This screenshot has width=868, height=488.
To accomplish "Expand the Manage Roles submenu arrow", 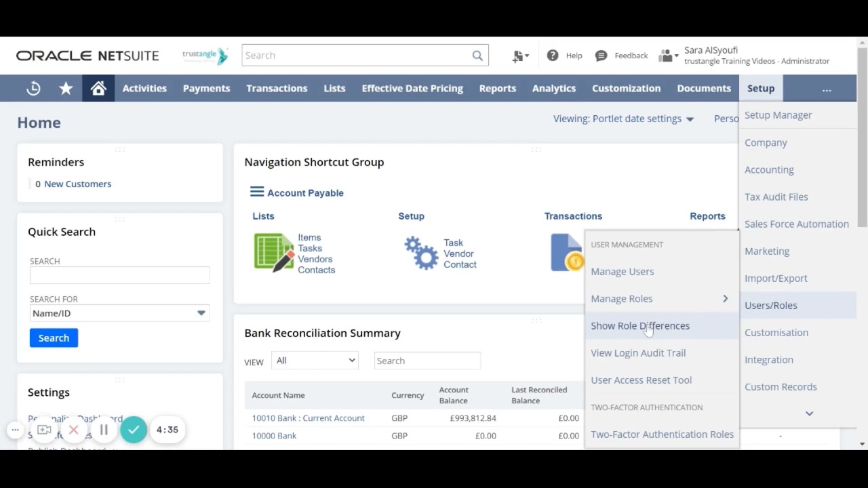I will [725, 298].
